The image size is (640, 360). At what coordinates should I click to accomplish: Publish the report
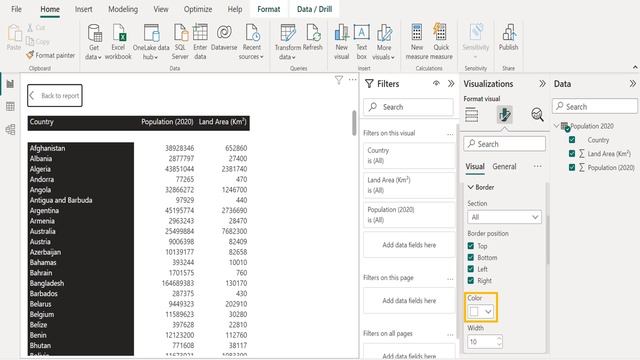click(x=508, y=38)
